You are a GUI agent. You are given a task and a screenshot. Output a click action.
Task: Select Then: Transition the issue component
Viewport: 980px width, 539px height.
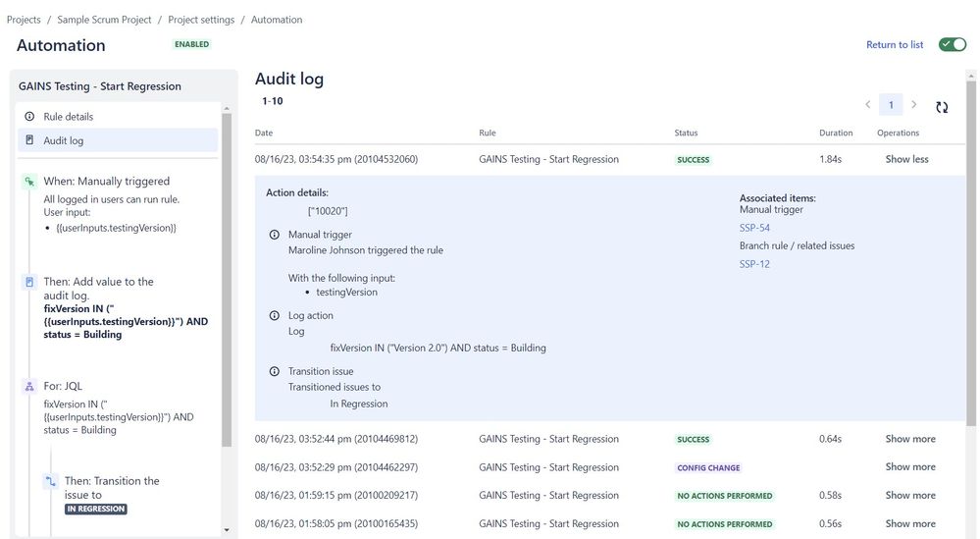pyautogui.click(x=112, y=488)
